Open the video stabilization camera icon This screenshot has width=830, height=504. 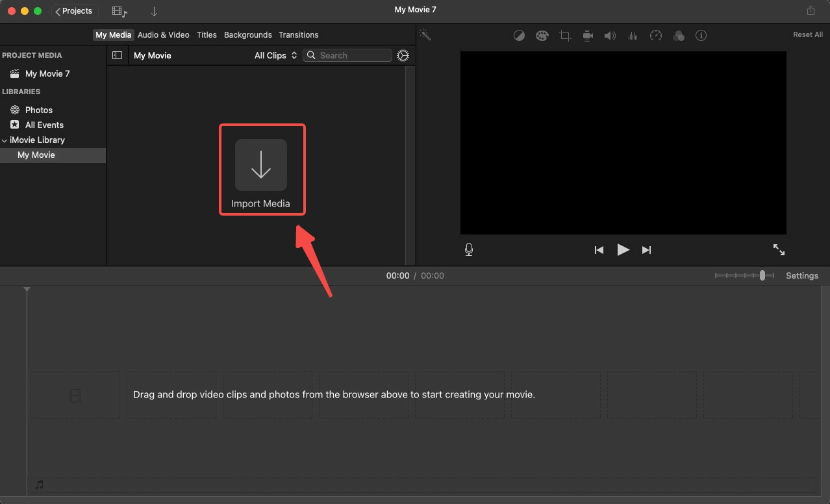point(588,36)
